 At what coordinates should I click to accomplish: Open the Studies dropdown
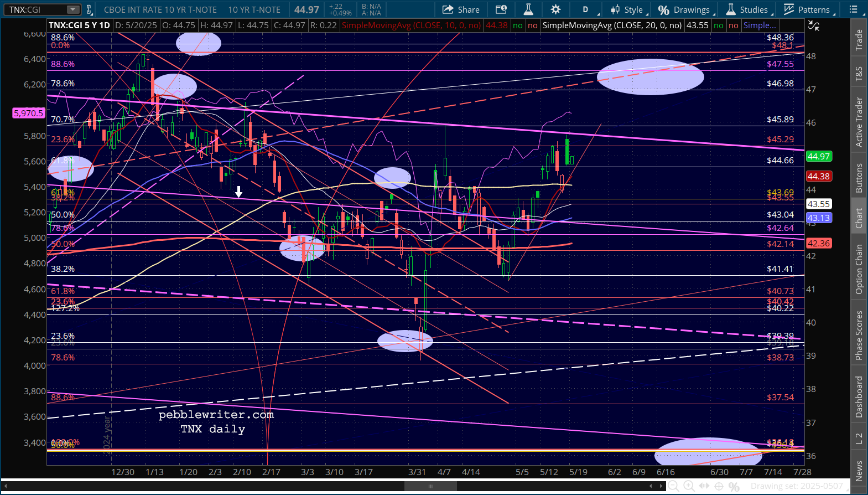747,9
